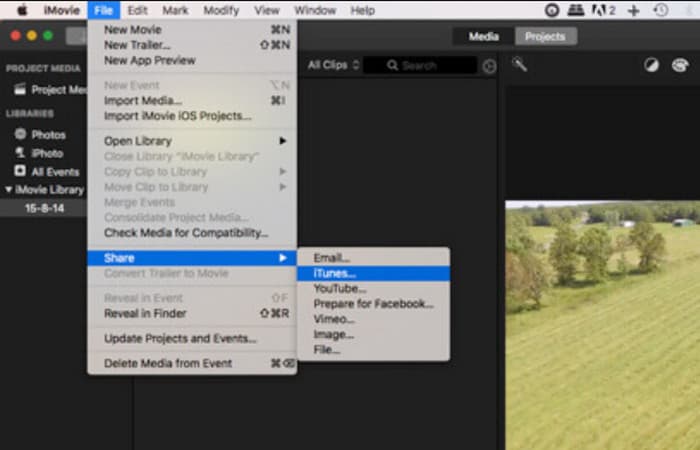Share current frame as Image…
Screen dimensions: 700x450
click(373, 334)
